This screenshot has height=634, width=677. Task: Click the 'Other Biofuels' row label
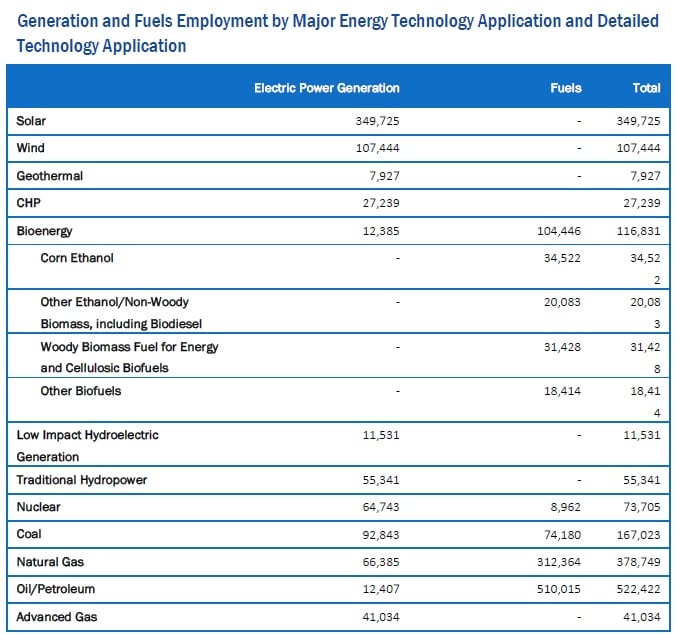click(81, 391)
